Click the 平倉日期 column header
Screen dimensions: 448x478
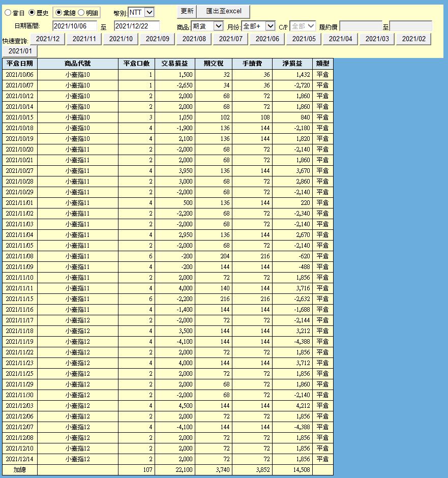pos(20,64)
